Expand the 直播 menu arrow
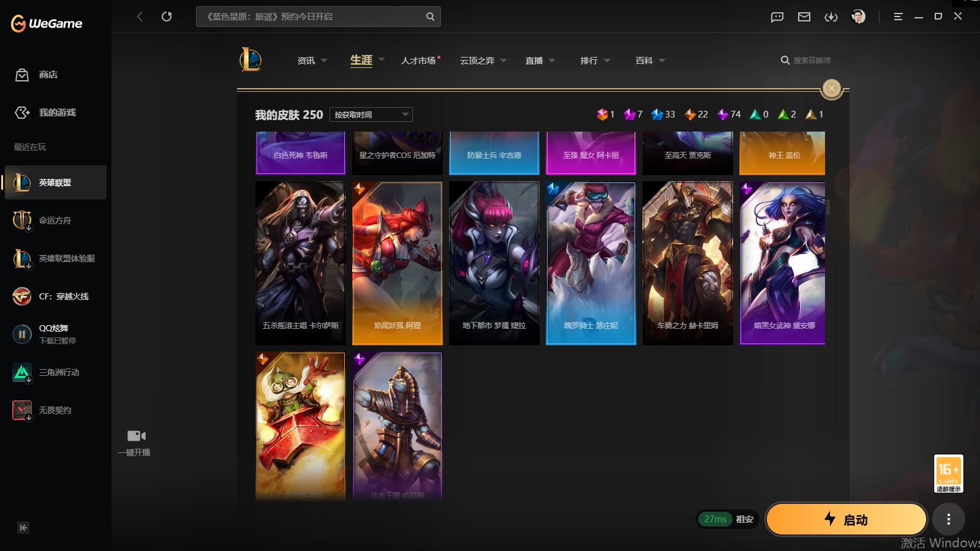Image resolution: width=980 pixels, height=551 pixels. coord(552,61)
